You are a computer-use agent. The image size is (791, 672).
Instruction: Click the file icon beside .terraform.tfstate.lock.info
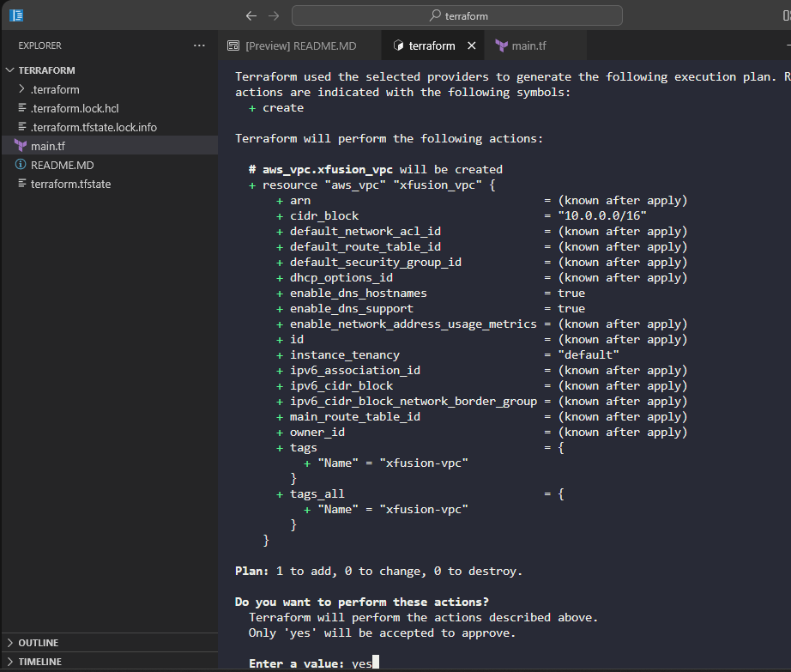pos(22,127)
